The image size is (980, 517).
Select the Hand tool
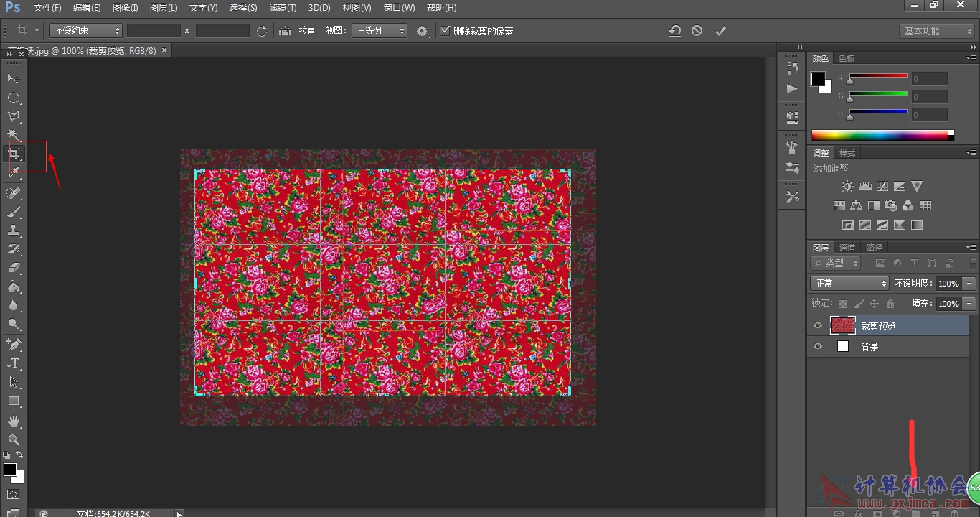pos(14,421)
